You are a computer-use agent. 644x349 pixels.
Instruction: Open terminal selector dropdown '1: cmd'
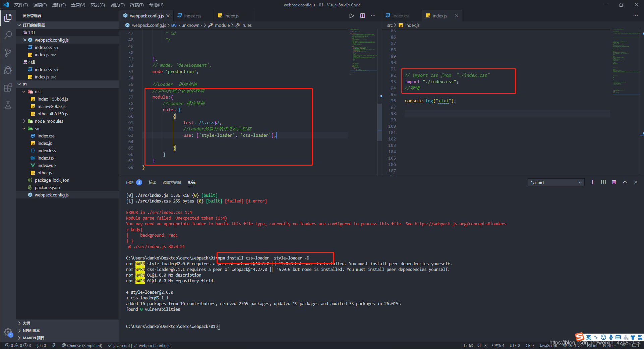tap(556, 182)
